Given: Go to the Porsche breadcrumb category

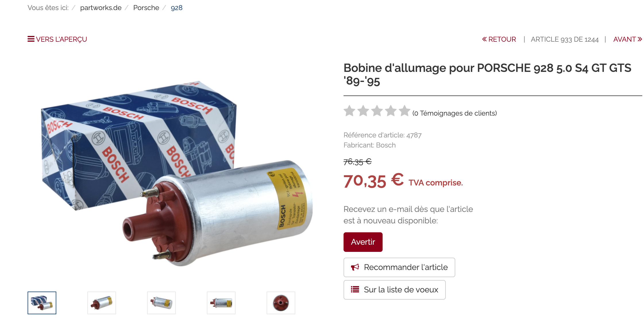Looking at the screenshot, I should [x=146, y=8].
